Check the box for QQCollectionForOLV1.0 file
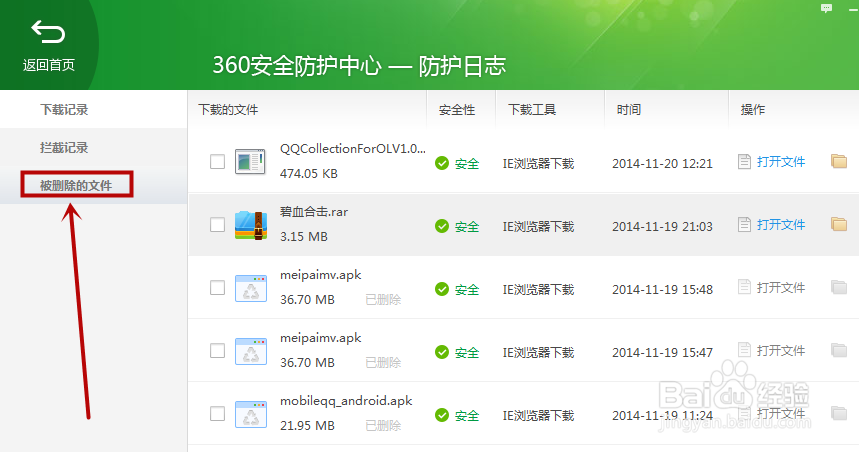This screenshot has height=452, width=859. [217, 162]
